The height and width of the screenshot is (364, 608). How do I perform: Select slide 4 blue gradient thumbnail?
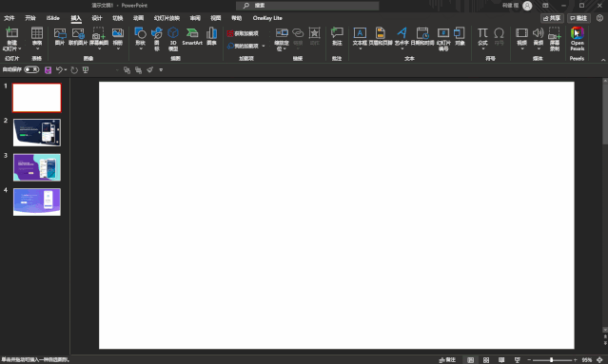pyautogui.click(x=37, y=201)
